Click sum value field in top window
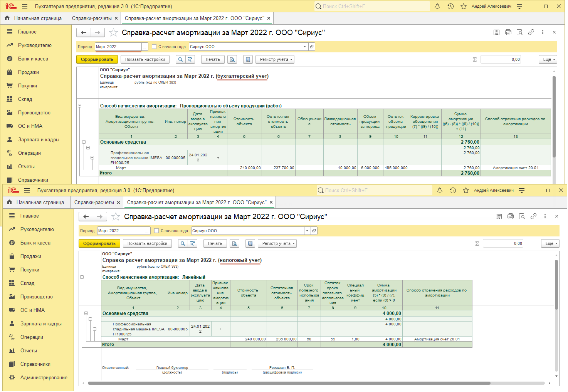568x392 pixels. (x=501, y=59)
